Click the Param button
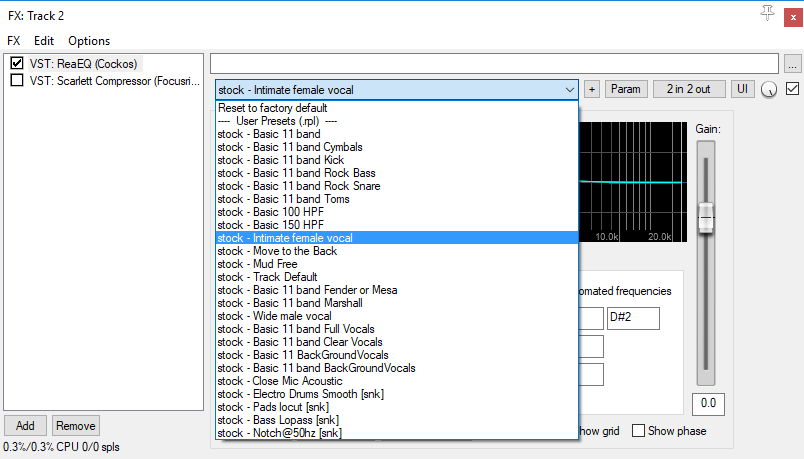Viewport: 804px width, 459px height. (626, 89)
